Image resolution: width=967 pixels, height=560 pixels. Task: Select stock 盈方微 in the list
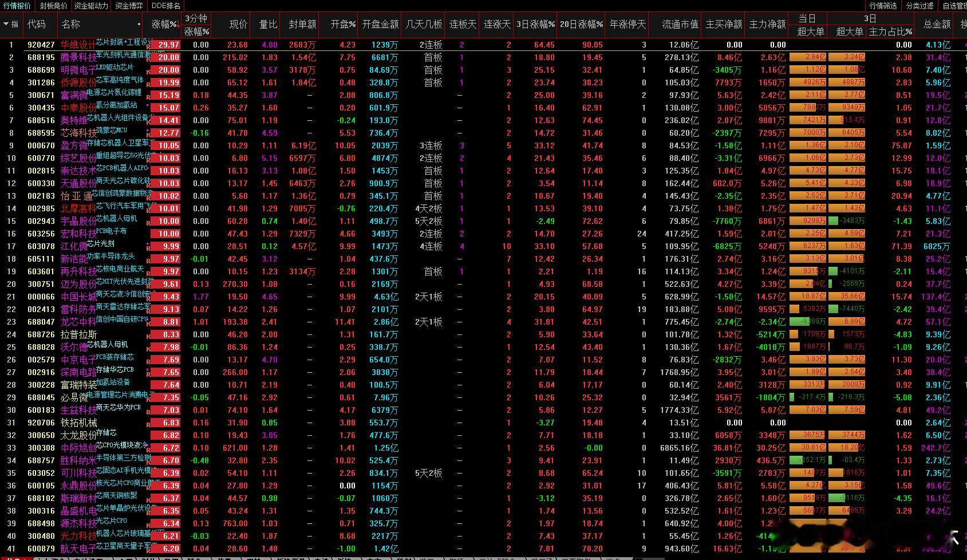click(x=74, y=145)
